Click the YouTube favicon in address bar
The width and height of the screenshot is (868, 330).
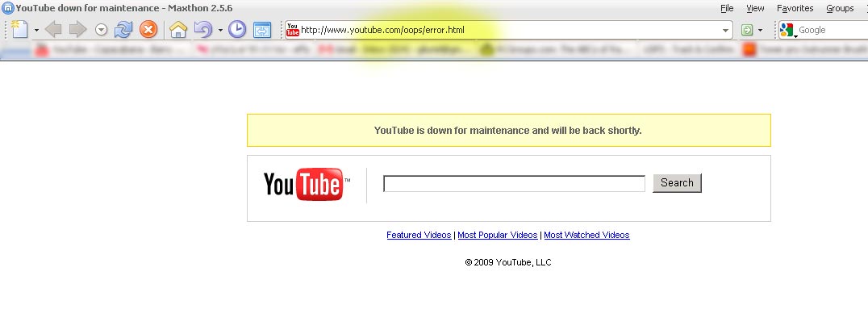293,30
